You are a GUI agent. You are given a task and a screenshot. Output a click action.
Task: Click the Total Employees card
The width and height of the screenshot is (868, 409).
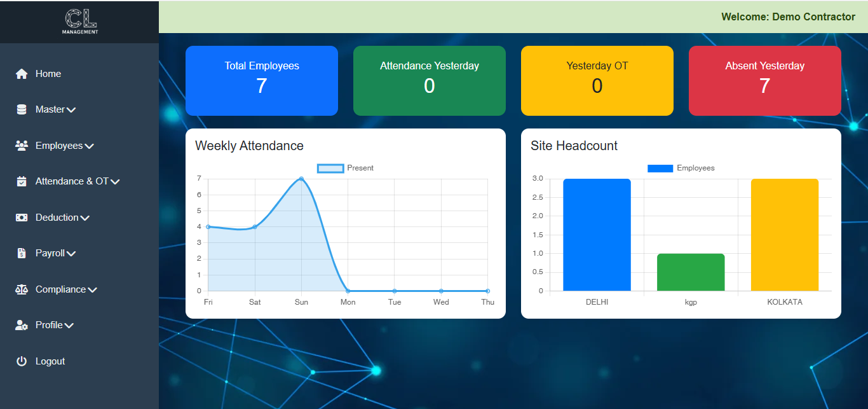click(262, 81)
